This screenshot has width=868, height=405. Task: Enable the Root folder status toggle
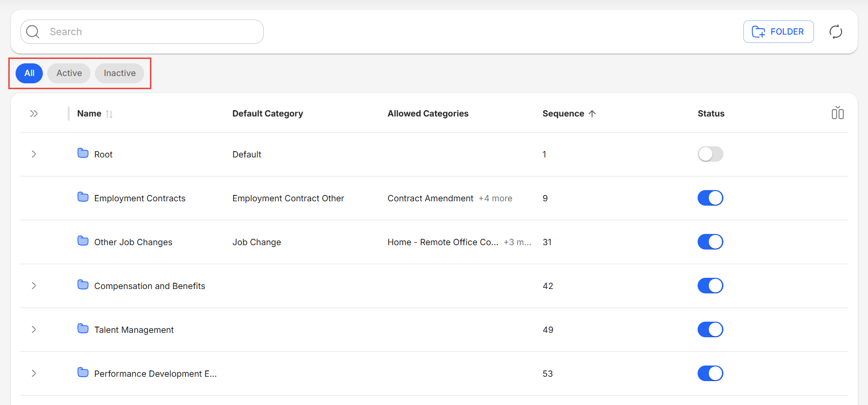click(x=710, y=154)
